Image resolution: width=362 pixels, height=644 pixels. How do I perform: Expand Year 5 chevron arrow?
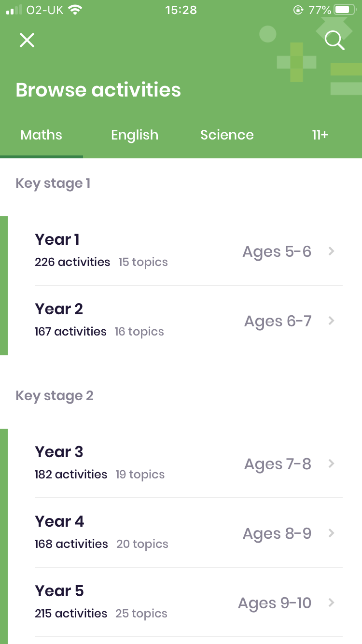331,602
